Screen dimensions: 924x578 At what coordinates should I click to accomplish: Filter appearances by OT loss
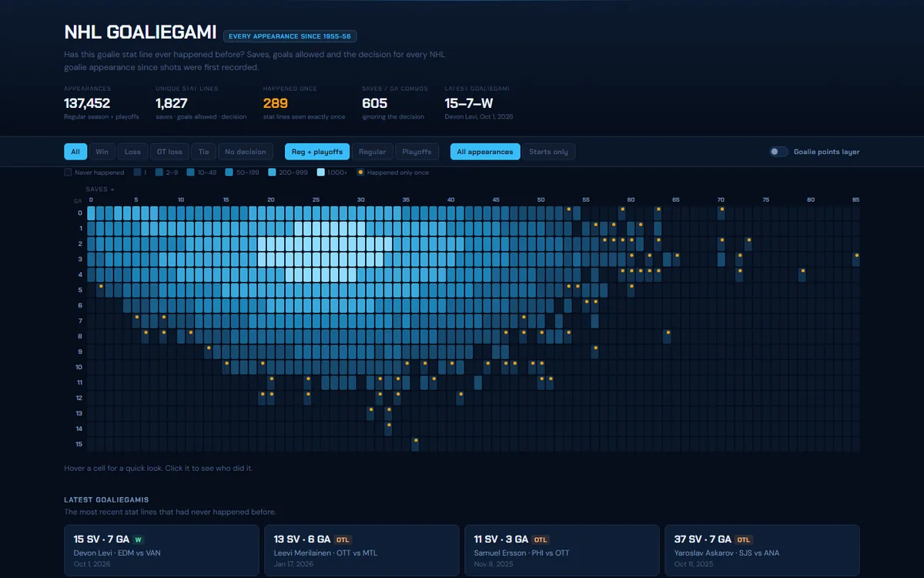coord(169,152)
